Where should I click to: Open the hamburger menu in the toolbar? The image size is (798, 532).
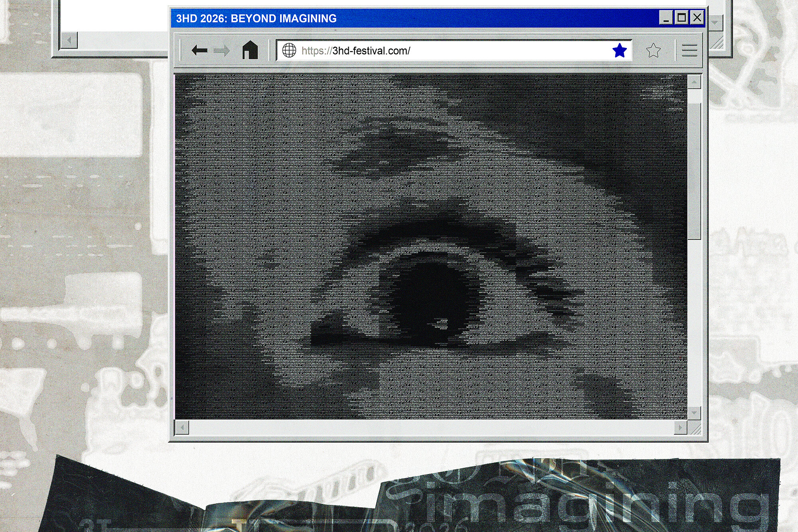click(689, 51)
